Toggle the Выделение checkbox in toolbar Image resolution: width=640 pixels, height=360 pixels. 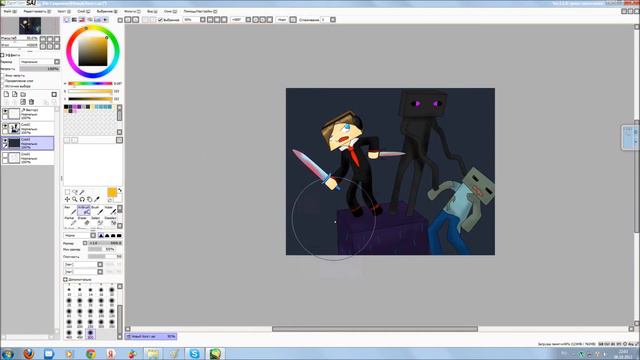tap(160, 20)
